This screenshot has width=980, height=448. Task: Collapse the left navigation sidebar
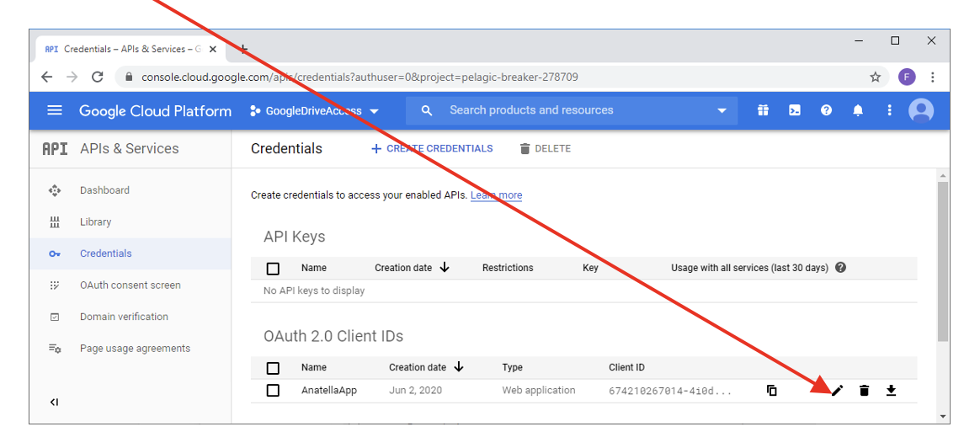tap(55, 402)
